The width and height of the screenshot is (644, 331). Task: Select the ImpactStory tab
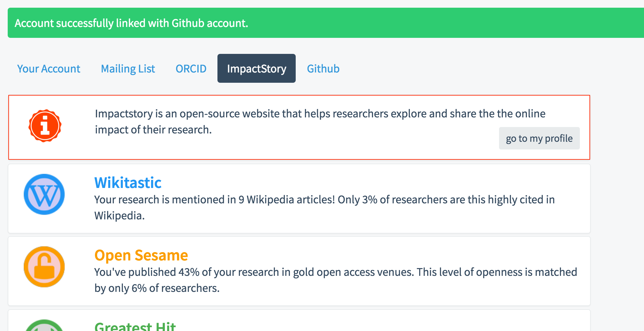pos(256,69)
